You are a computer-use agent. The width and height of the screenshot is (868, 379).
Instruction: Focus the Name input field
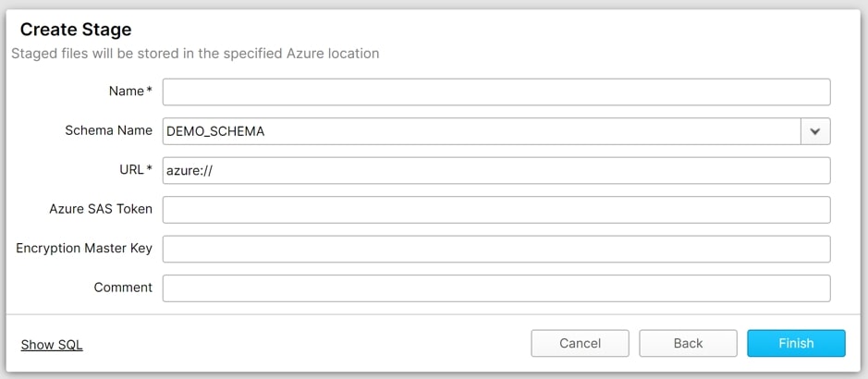[x=496, y=92]
